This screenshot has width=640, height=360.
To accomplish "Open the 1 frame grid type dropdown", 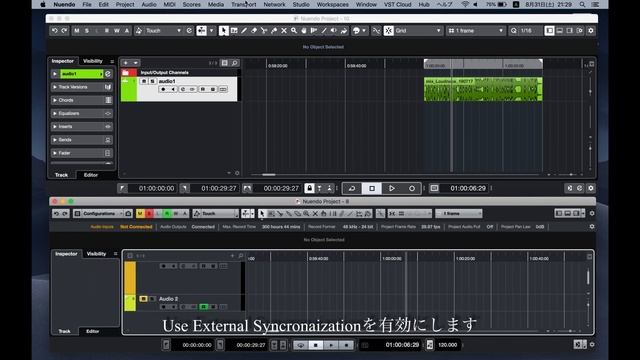I will 476,31.
